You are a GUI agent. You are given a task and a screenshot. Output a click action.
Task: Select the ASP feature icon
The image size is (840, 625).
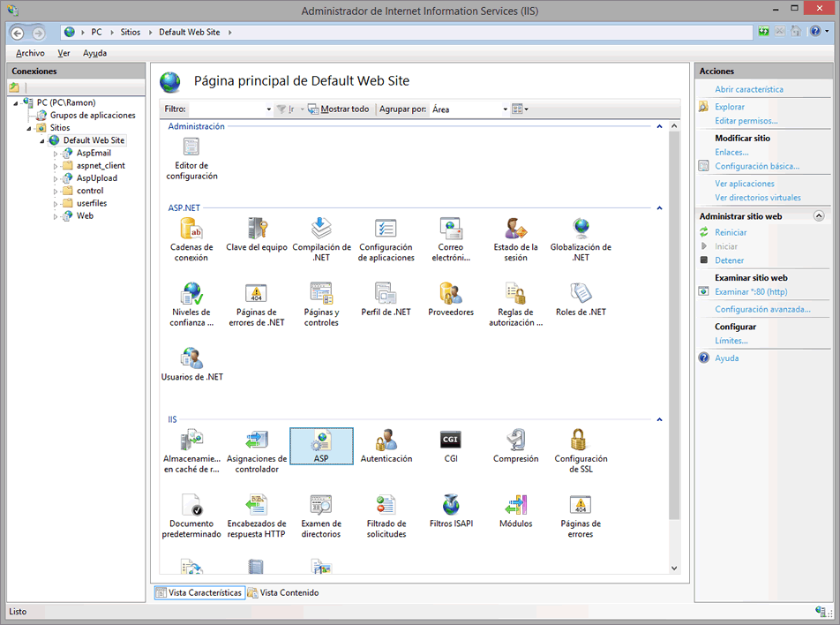point(321,446)
